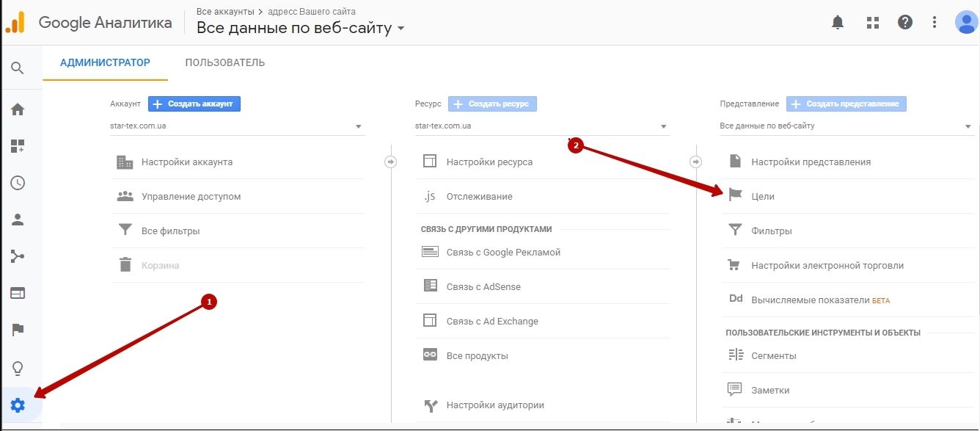Viewport: 980px width, 431px height.
Task: Open notifications bell icon
Action: point(838,22)
